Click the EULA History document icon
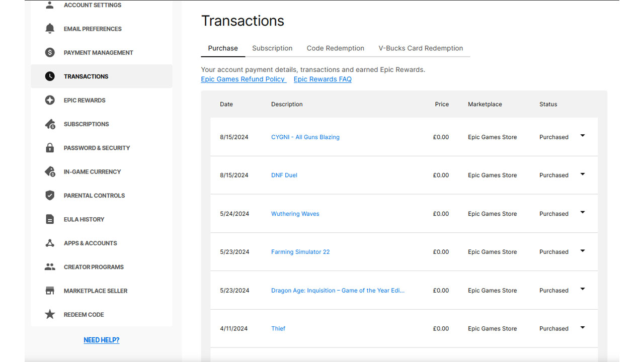The height and width of the screenshot is (362, 644). tap(49, 219)
